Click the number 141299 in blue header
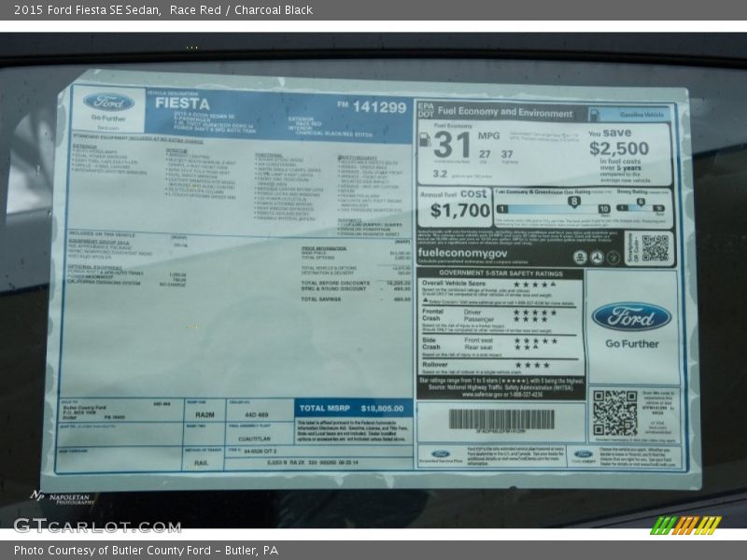 coord(379,107)
